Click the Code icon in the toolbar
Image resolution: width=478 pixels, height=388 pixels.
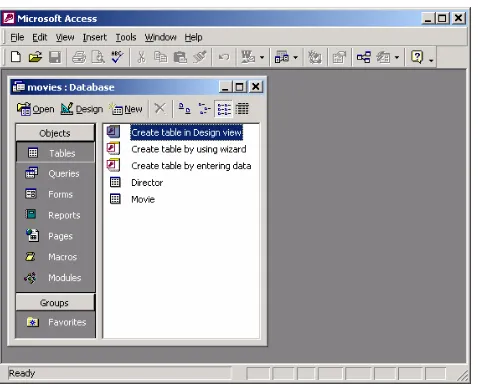(x=315, y=57)
